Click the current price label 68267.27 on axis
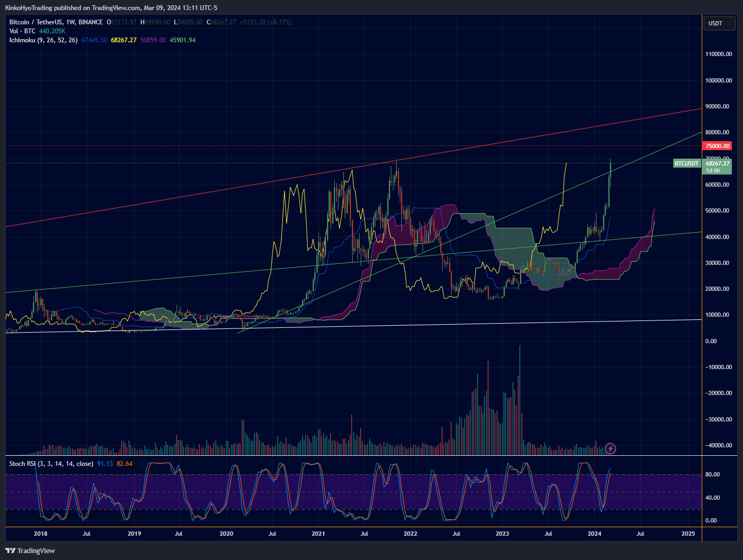This screenshot has width=743, height=560. (x=718, y=163)
